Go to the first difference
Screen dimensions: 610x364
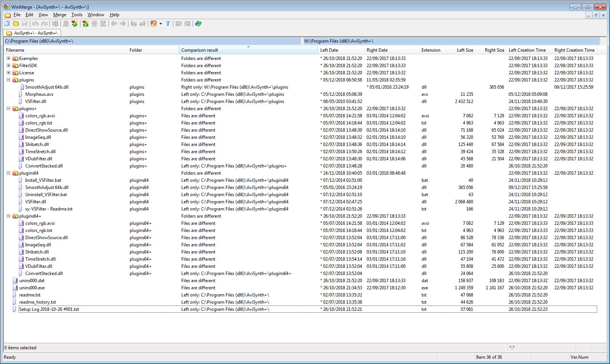pyautogui.click(x=86, y=24)
